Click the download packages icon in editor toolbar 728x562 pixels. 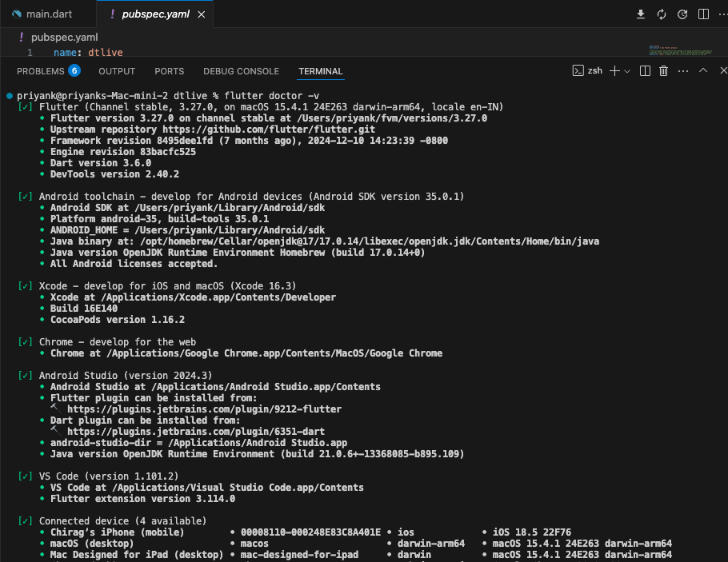coord(641,14)
